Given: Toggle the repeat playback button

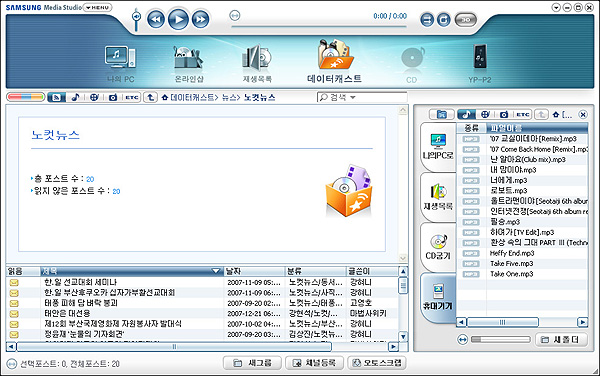Looking at the screenshot, I should (x=444, y=20).
